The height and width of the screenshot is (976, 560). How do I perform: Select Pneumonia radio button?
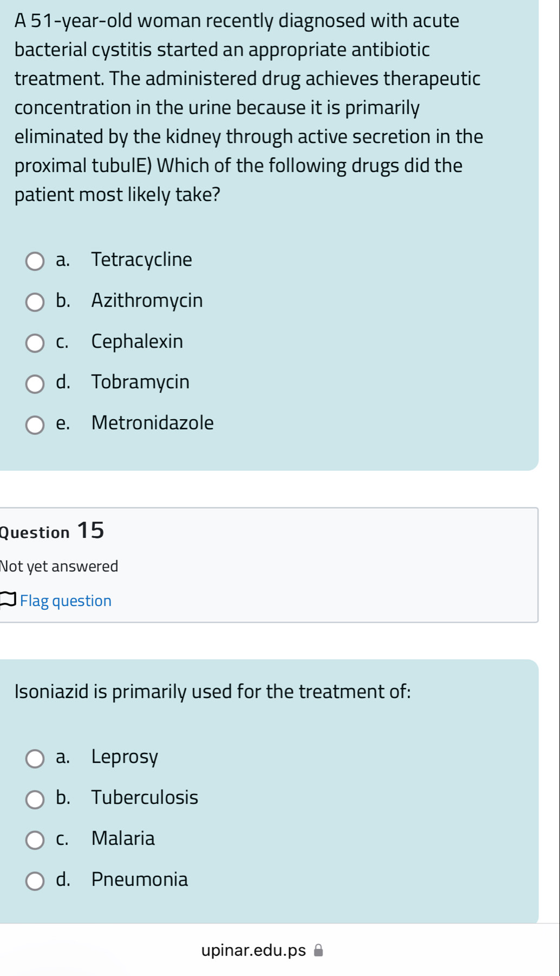click(35, 881)
